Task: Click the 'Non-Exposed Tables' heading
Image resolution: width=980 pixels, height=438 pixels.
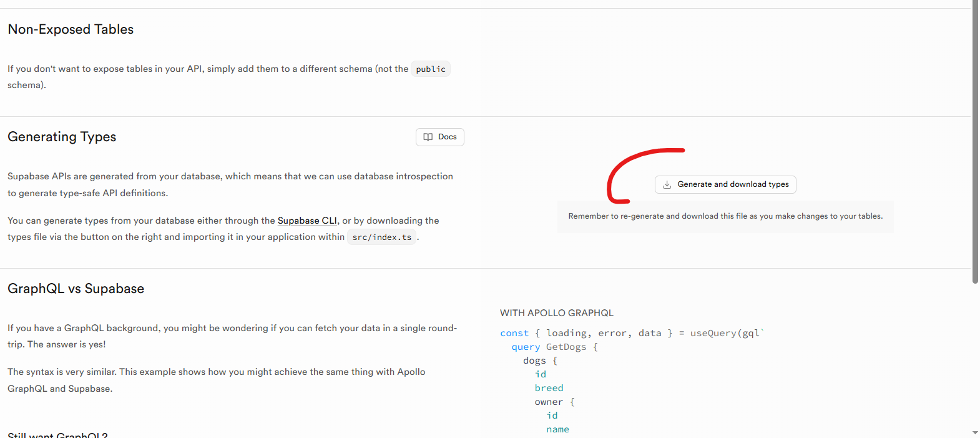Action: pyautogui.click(x=71, y=29)
